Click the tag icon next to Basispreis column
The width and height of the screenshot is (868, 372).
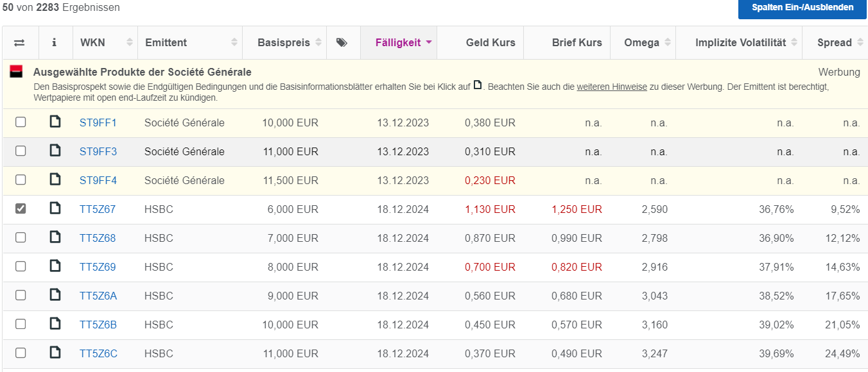(343, 42)
